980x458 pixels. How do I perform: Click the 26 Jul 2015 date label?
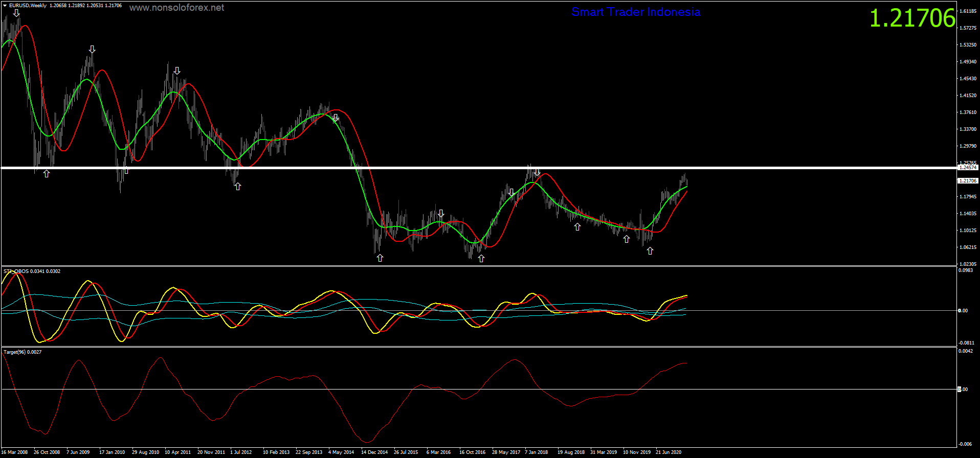[x=406, y=452]
